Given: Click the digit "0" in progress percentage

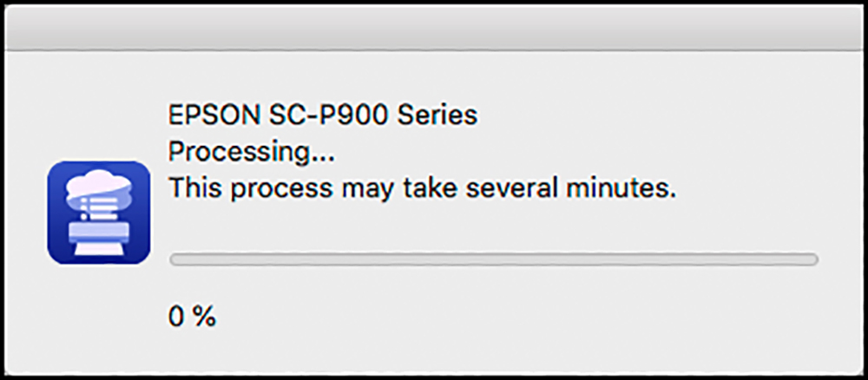Looking at the screenshot, I should [176, 317].
